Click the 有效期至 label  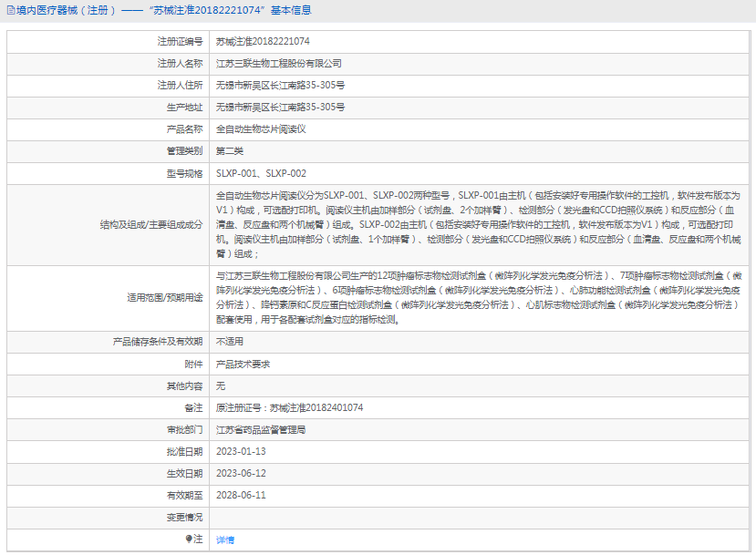click(184, 495)
